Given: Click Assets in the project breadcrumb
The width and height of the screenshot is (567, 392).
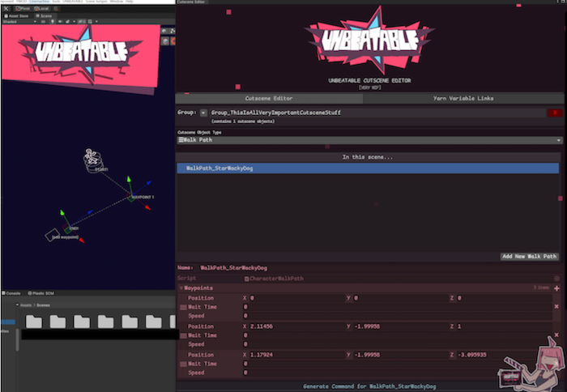Looking at the screenshot, I should pos(26,305).
